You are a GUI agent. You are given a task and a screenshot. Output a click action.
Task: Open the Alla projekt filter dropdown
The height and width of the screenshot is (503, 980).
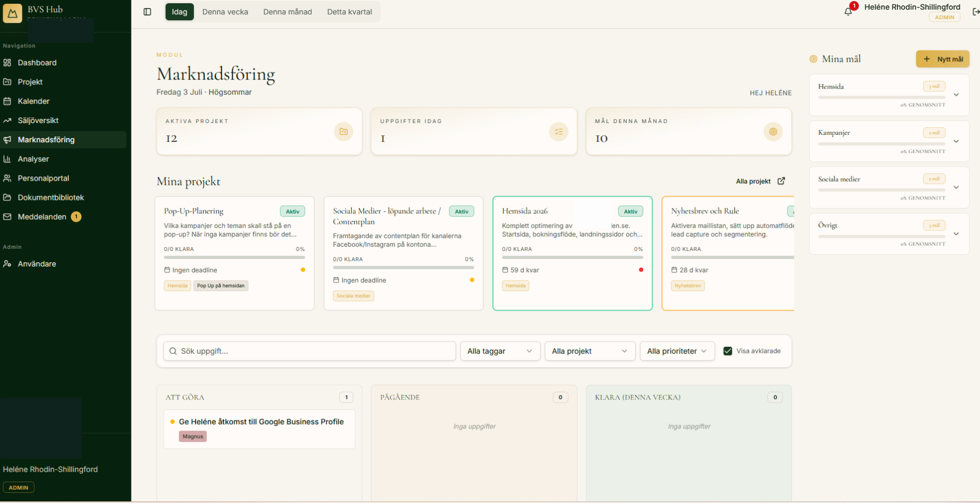pos(590,351)
